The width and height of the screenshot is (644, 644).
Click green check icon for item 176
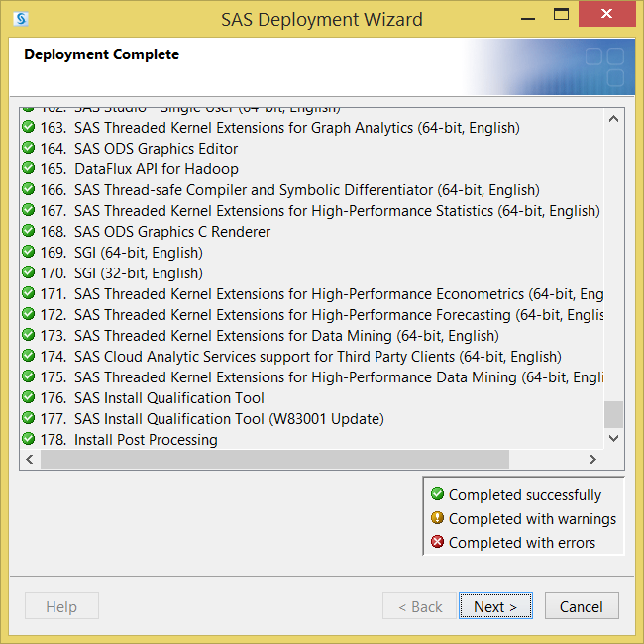point(28,397)
